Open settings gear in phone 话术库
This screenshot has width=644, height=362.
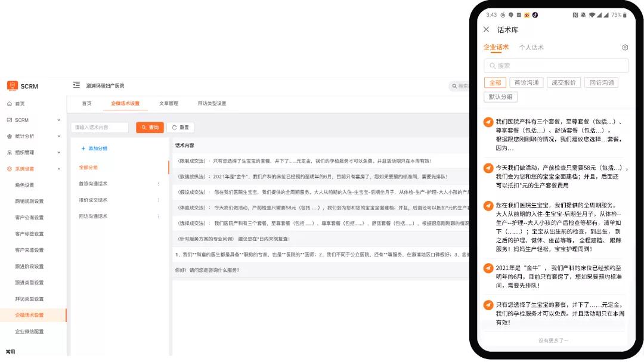click(625, 47)
